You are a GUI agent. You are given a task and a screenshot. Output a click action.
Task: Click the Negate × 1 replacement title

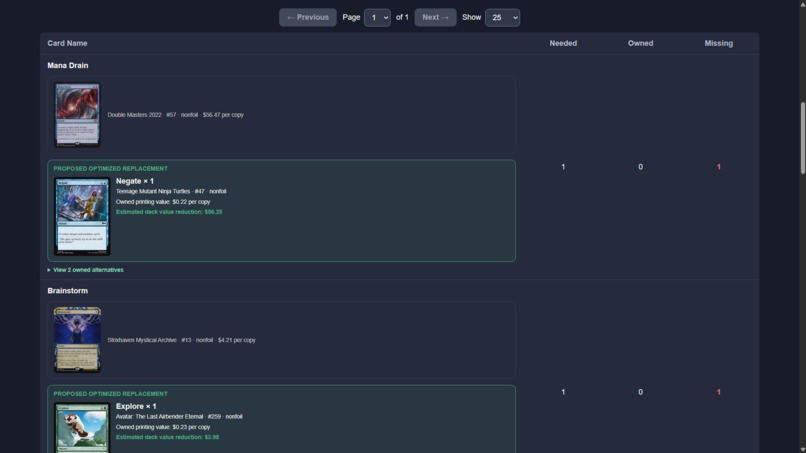tap(135, 181)
